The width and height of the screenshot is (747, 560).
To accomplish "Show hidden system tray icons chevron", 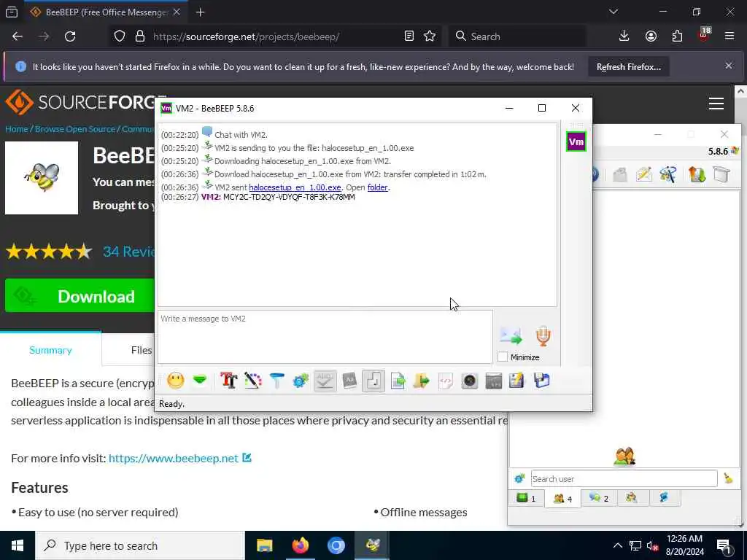I will (x=617, y=545).
